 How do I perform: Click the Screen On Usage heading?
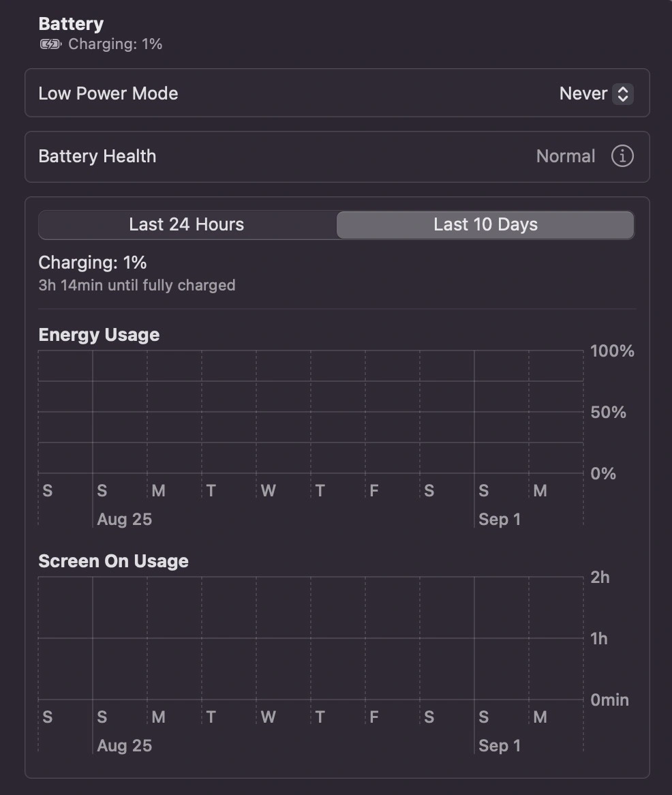113,561
